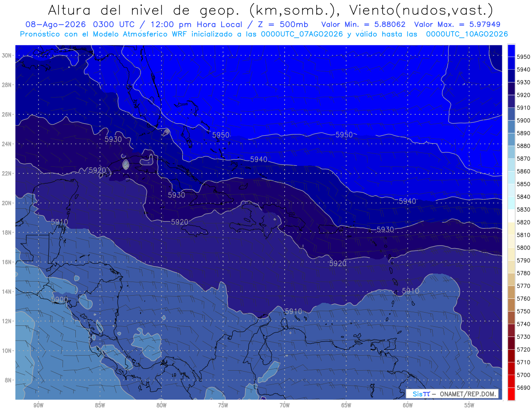This screenshot has height=411, width=532.
Task: Click the '10N' latitude axis label
Action: 7,350
